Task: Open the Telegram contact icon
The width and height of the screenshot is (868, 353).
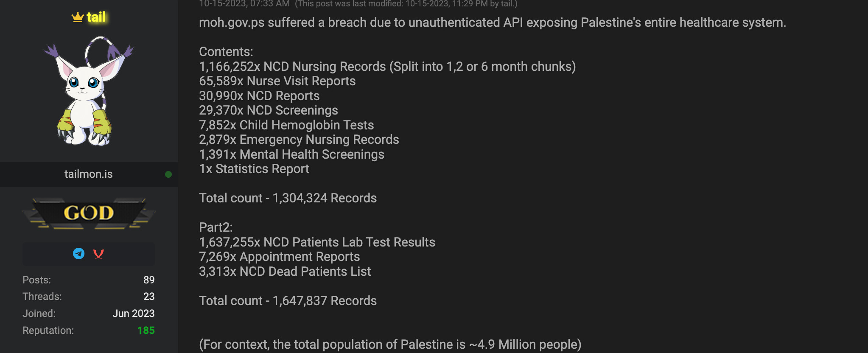Action: pyautogui.click(x=79, y=254)
